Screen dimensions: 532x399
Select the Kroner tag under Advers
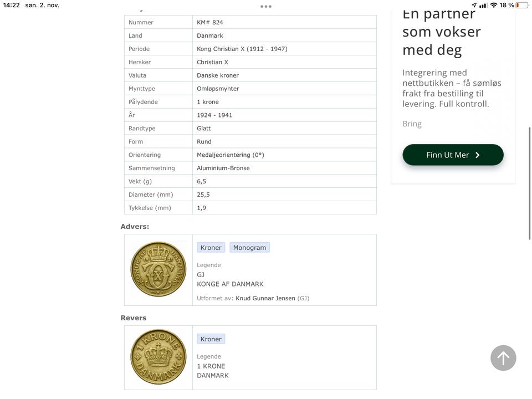[x=211, y=248]
